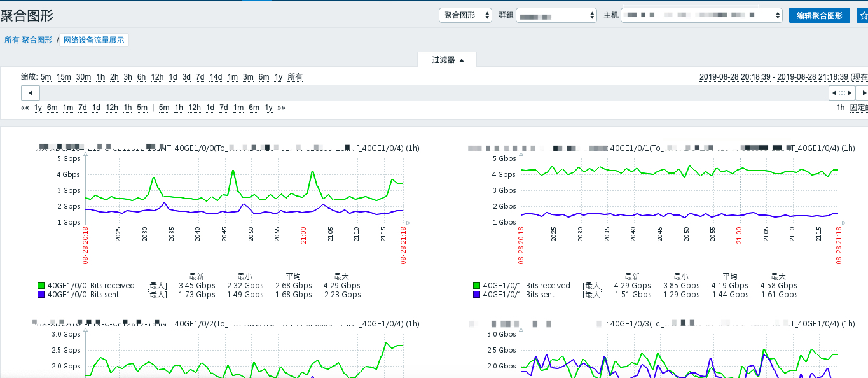Collapse the 过滤器 filter tab
This screenshot has height=378, width=868.
coord(447,60)
